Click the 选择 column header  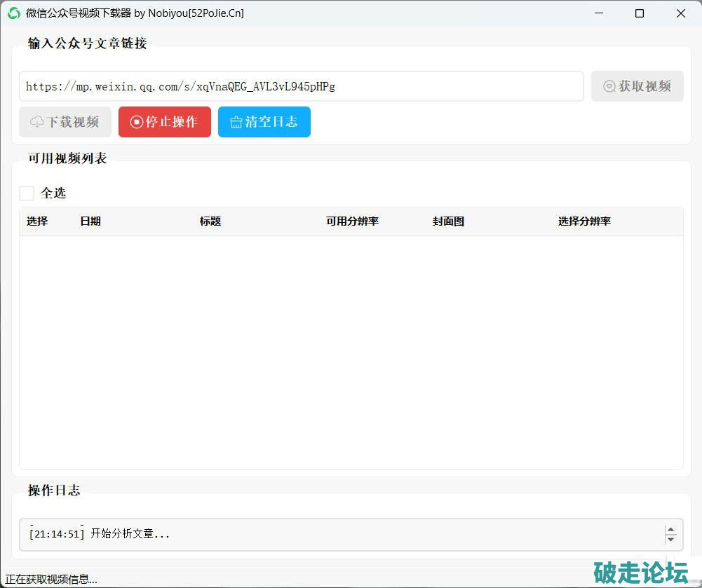click(37, 221)
